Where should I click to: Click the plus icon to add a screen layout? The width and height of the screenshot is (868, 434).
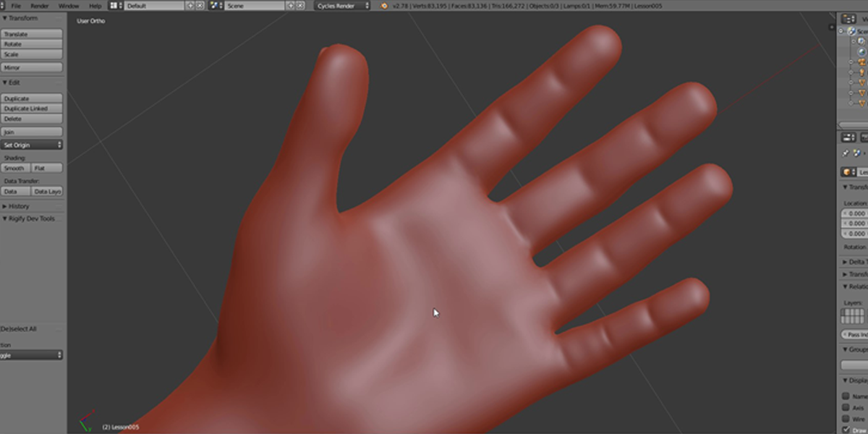coord(189,5)
